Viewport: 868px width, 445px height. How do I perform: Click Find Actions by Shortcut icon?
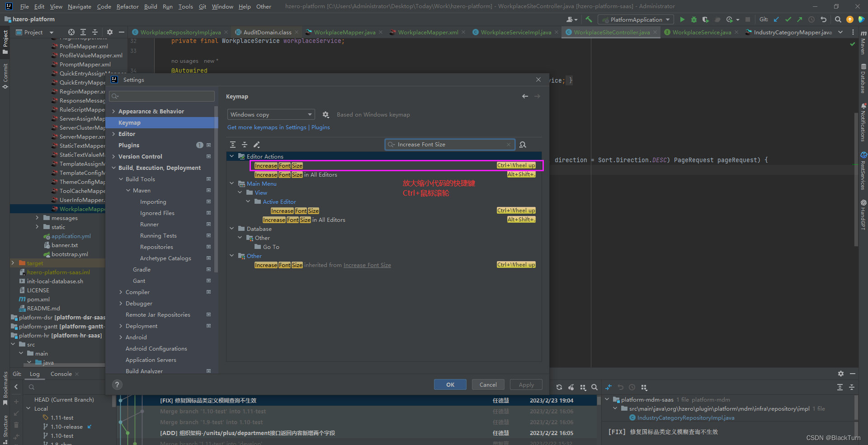[523, 145]
